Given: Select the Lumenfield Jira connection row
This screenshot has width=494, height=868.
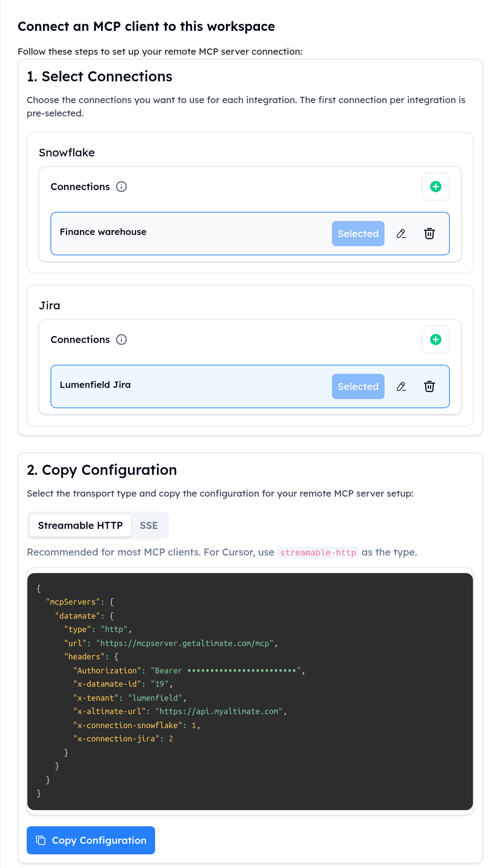Looking at the screenshot, I should pos(250,386).
